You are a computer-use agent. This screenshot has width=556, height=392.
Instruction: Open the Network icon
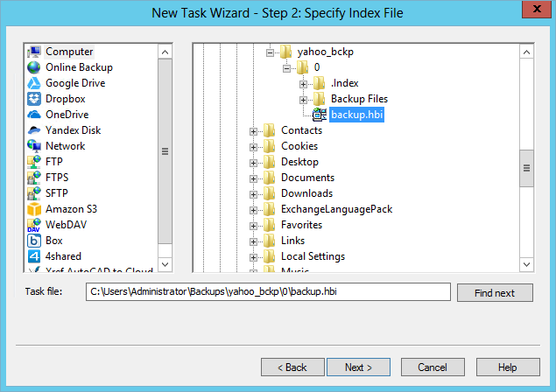pyautogui.click(x=34, y=146)
